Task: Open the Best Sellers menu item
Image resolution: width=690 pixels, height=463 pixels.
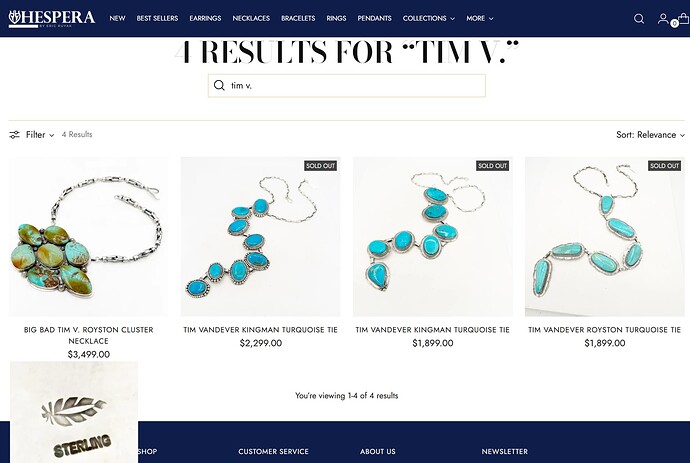Action: 157,18
